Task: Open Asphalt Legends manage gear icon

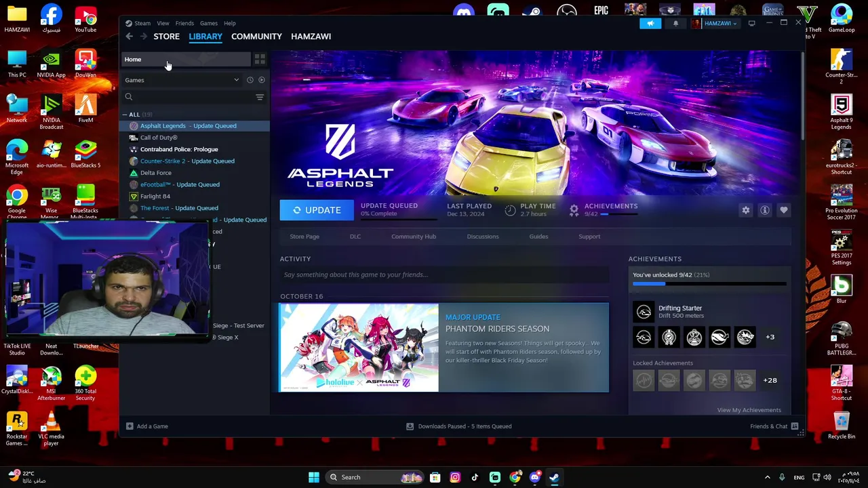Action: coord(746,210)
